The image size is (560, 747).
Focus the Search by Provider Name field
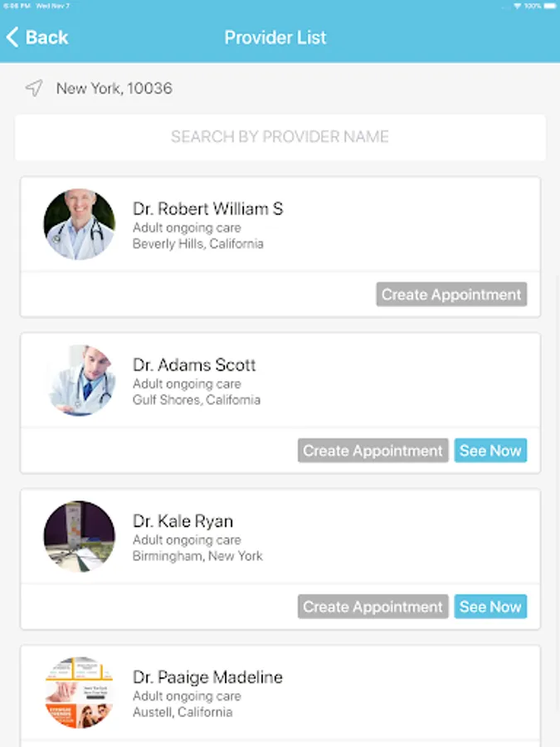[x=280, y=137]
